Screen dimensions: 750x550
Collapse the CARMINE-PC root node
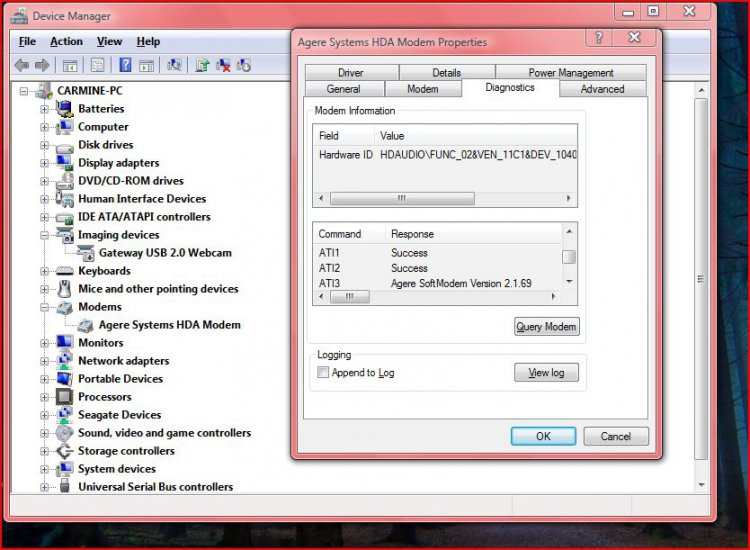[x=23, y=91]
